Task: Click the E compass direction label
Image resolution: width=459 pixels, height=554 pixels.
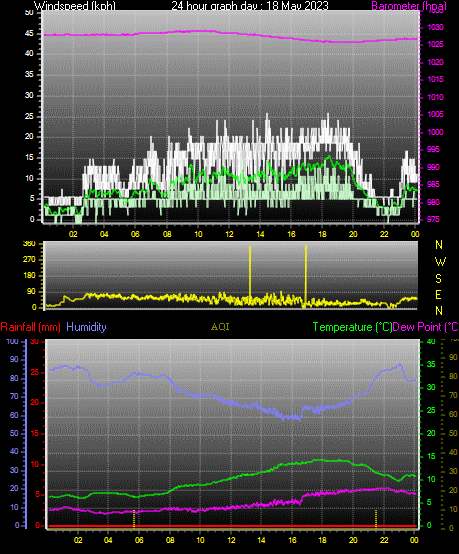Action: click(439, 295)
